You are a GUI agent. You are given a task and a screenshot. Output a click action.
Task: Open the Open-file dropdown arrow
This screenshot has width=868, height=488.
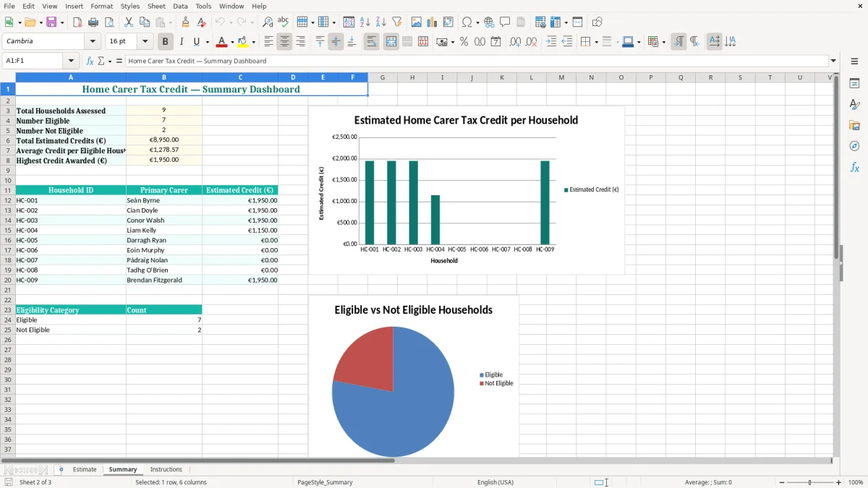tap(40, 22)
